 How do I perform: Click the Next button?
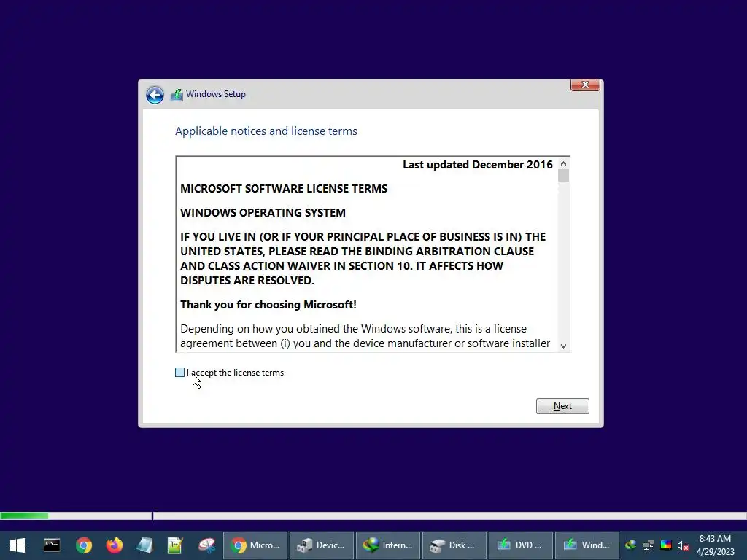click(562, 406)
